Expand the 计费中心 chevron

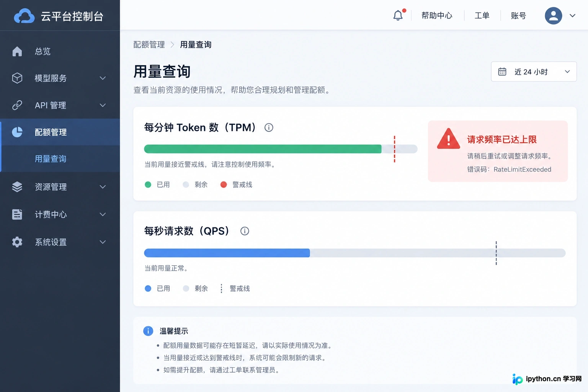(103, 214)
